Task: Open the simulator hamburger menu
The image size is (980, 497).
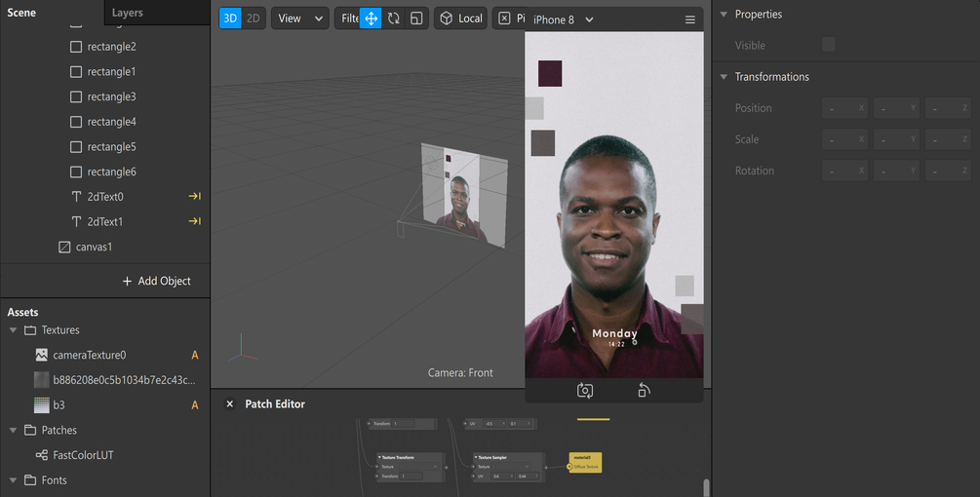Action: click(x=690, y=20)
